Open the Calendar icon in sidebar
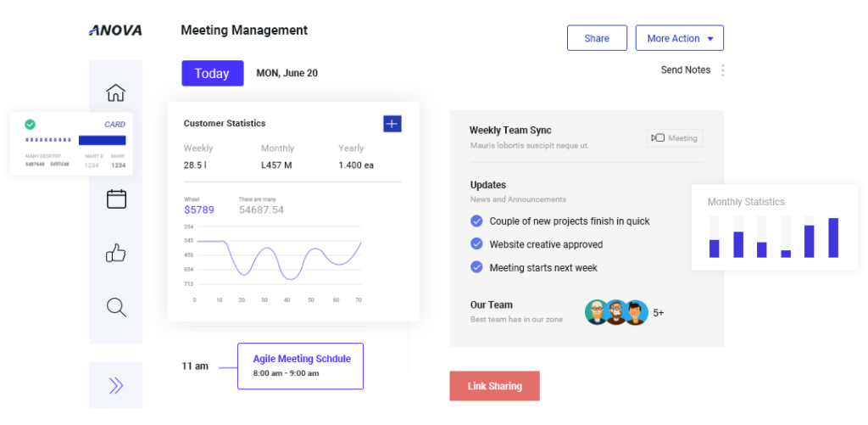Image resolution: width=868 pixels, height=425 pixels. 116,199
